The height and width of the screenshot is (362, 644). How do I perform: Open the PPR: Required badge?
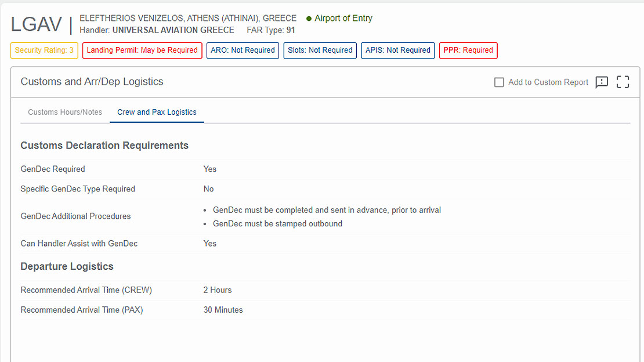tap(468, 50)
